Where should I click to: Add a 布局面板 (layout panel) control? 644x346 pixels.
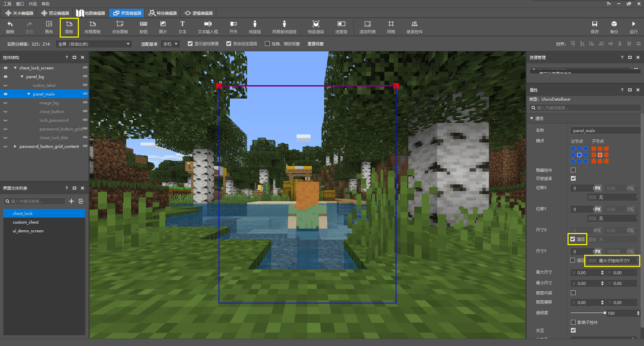click(x=93, y=27)
